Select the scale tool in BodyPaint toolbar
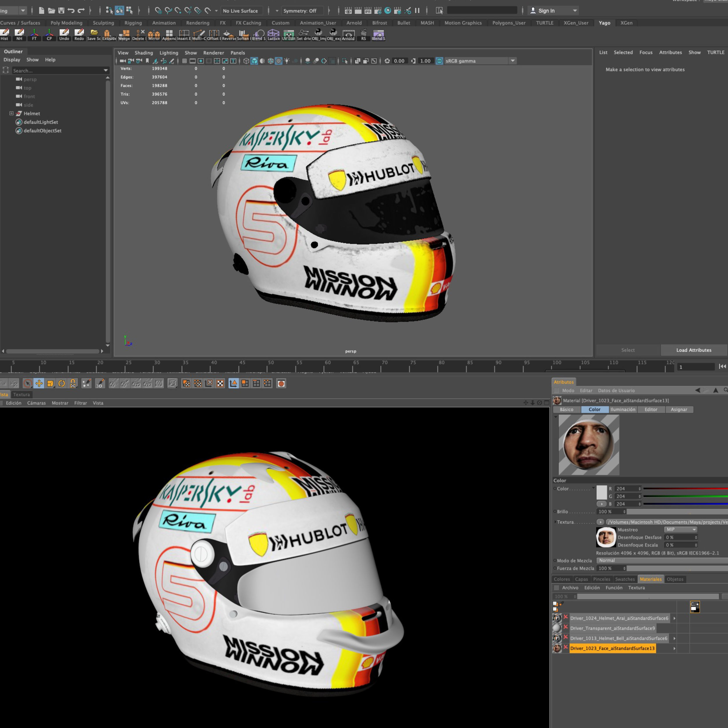The height and width of the screenshot is (728, 728). click(50, 384)
